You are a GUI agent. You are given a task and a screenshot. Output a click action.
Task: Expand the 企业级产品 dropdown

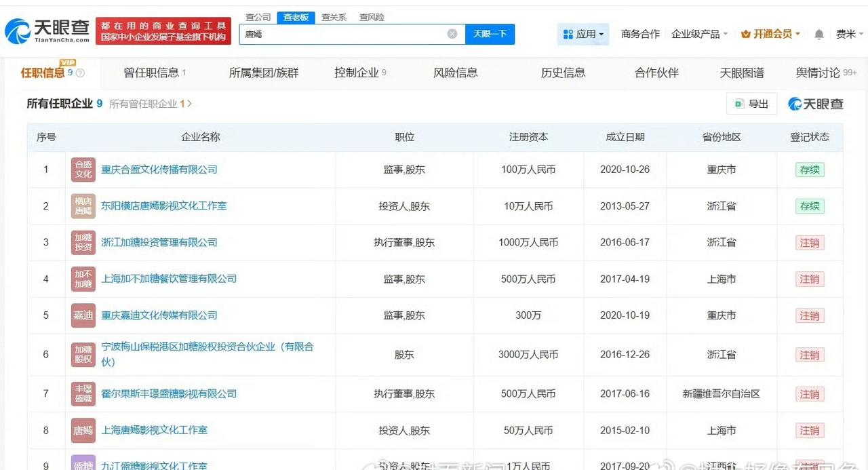tap(699, 34)
